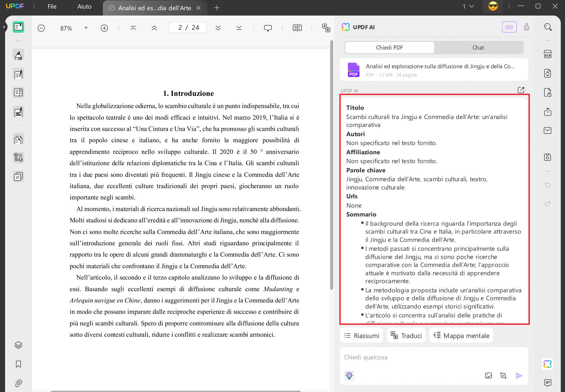Switch to the Chat tab
Screen dimensions: 565x392
(478, 48)
